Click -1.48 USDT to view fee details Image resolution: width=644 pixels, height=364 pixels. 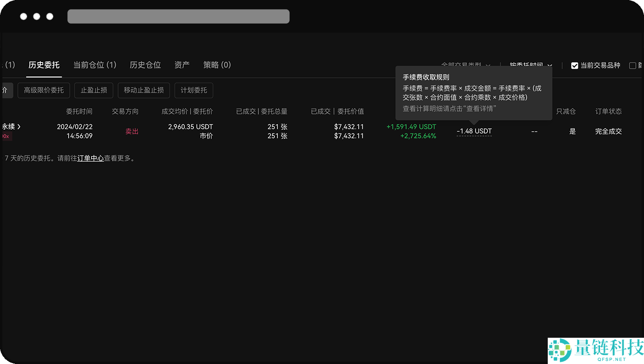coord(474,131)
